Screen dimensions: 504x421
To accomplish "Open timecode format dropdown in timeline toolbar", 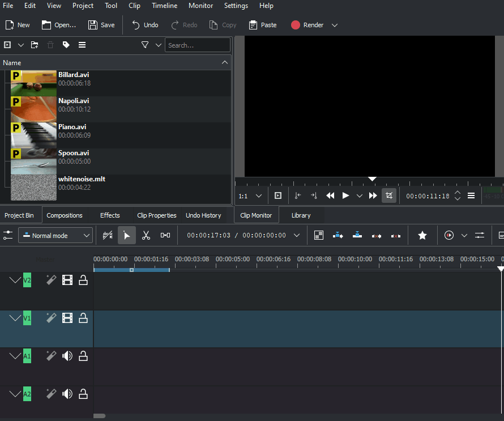I will pos(297,235).
